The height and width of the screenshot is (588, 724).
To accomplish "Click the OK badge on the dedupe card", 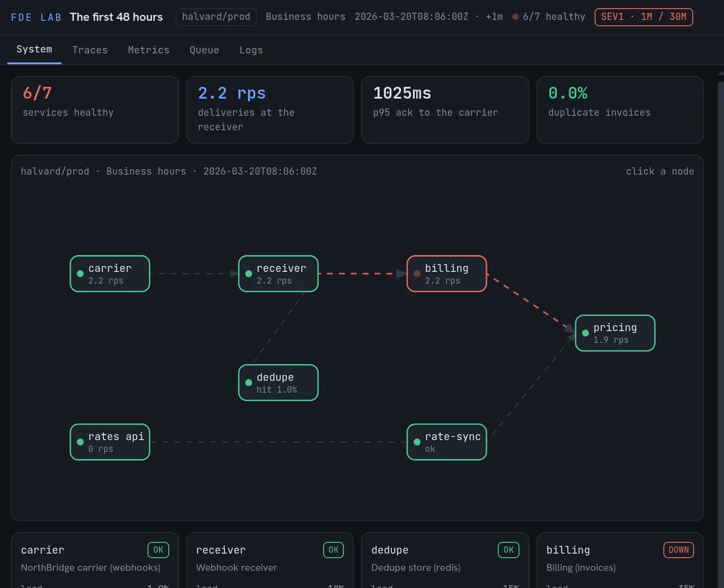I will [x=509, y=550].
